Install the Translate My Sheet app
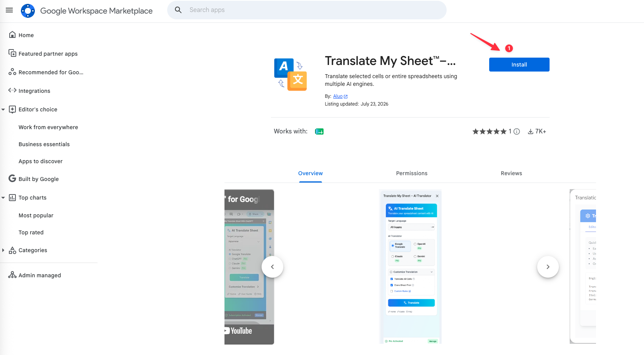The image size is (644, 355). [x=519, y=65]
